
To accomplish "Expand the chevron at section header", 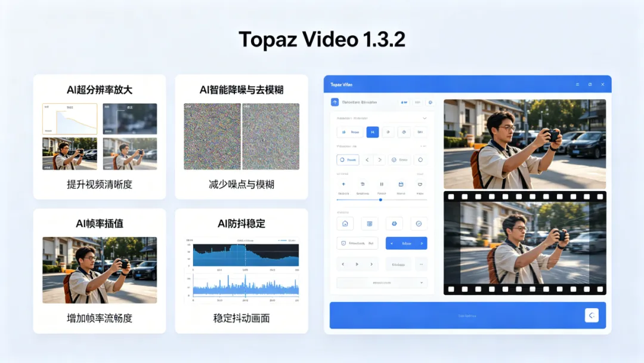I will 425,118.
